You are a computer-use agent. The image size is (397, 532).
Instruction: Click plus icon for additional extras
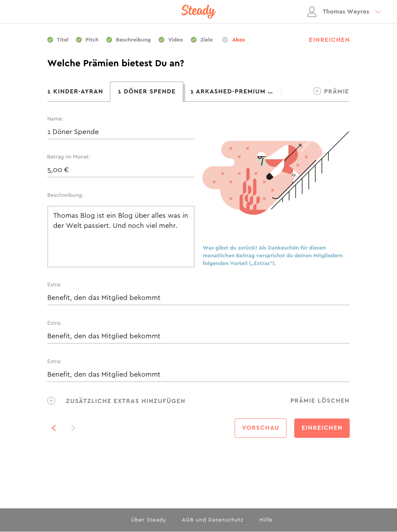point(51,401)
